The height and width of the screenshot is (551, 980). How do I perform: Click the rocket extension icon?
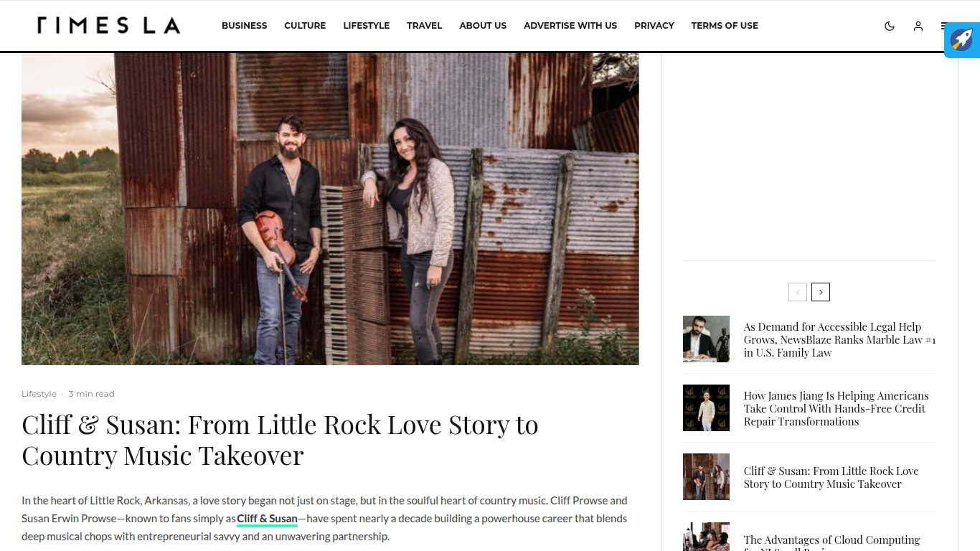[x=962, y=40]
